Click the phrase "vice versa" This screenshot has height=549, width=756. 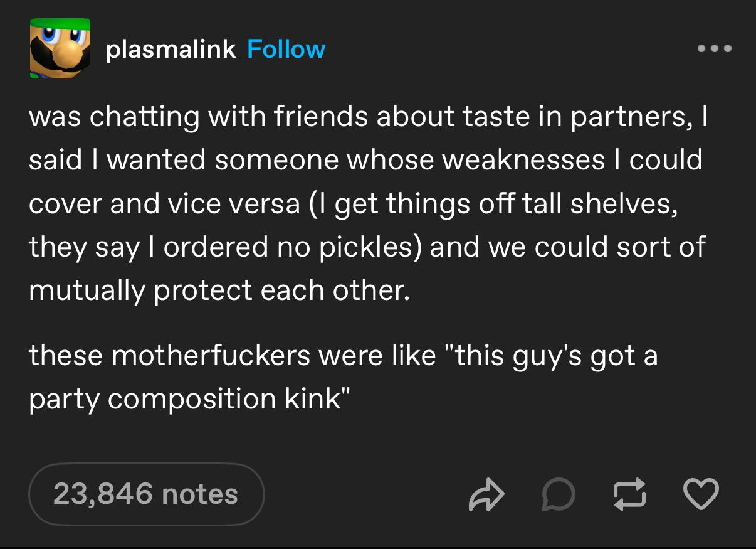pos(233,205)
